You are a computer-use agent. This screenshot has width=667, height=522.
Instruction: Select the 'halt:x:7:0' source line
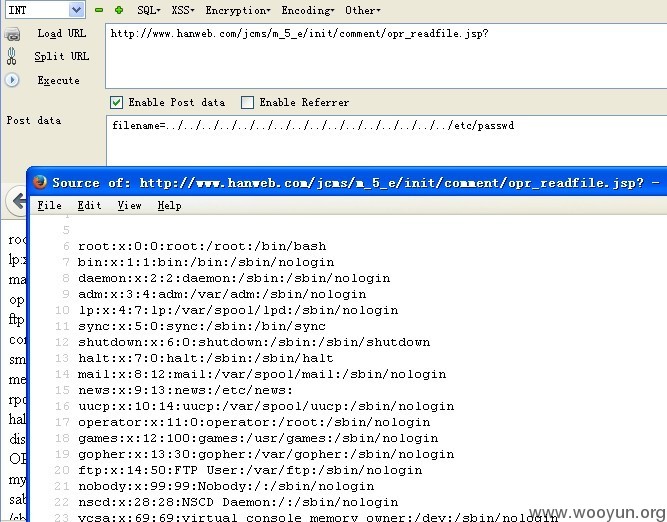tap(206, 358)
